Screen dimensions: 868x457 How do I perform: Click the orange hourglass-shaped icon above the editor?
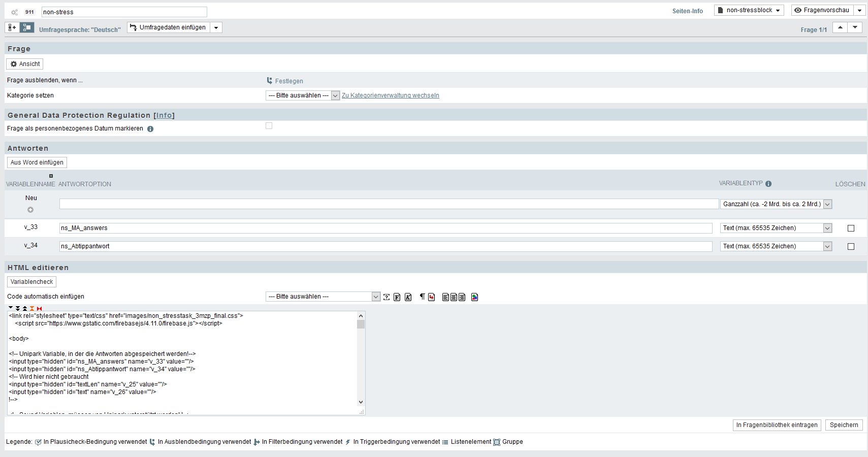pos(32,308)
